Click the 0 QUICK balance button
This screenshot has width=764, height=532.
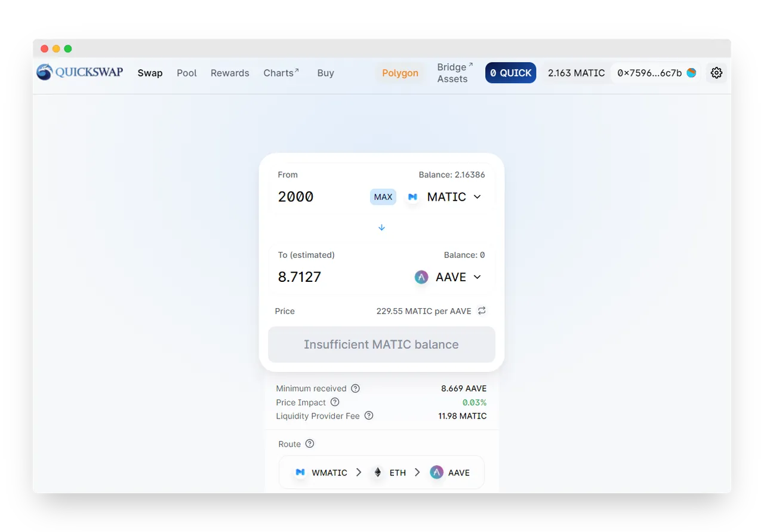click(x=510, y=73)
